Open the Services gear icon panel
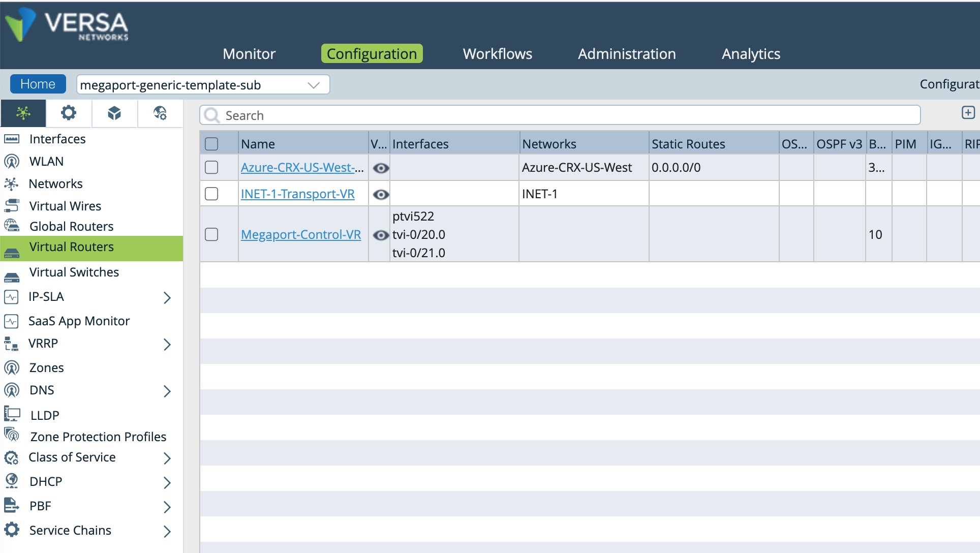This screenshot has height=553, width=980. tap(68, 113)
